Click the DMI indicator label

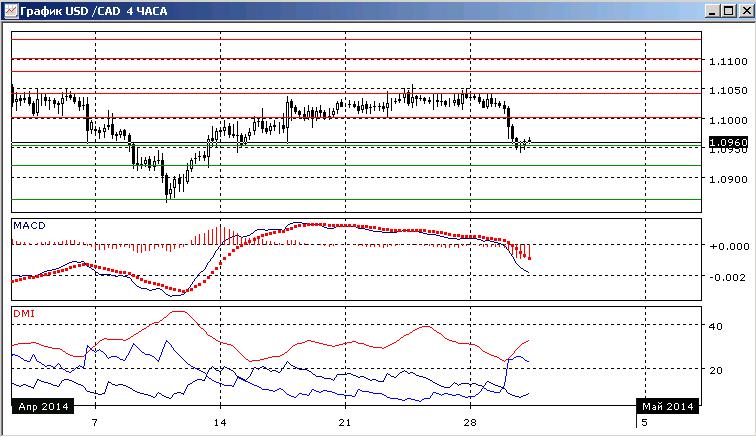click(x=24, y=314)
